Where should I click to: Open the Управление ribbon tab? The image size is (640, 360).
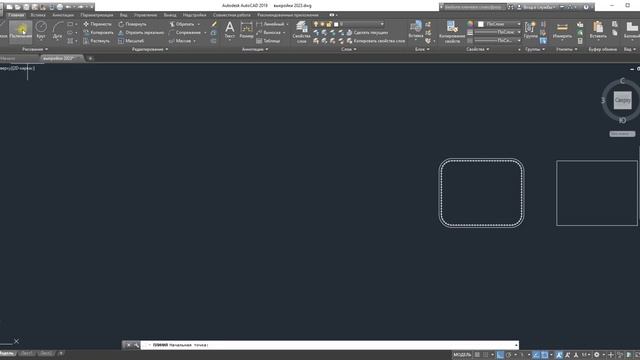(145, 15)
